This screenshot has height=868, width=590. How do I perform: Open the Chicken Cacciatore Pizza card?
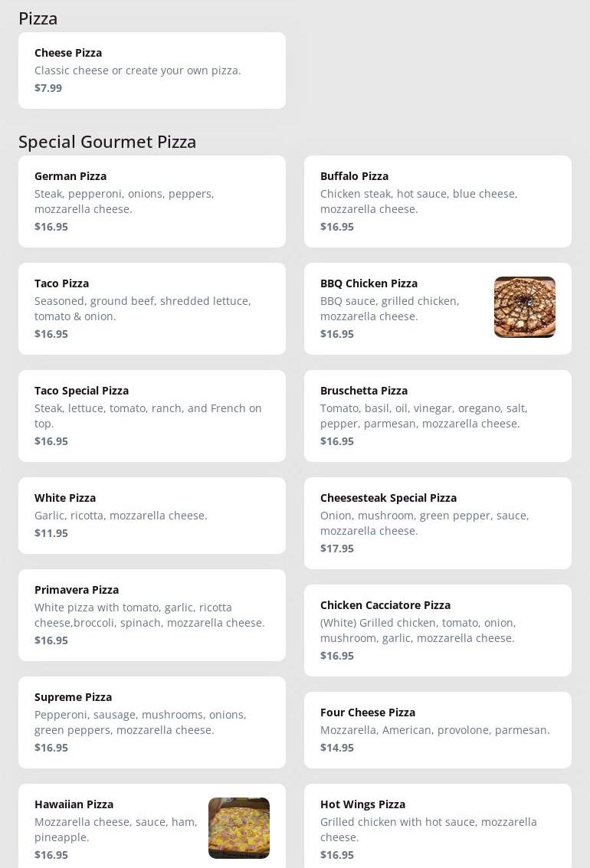coord(438,631)
